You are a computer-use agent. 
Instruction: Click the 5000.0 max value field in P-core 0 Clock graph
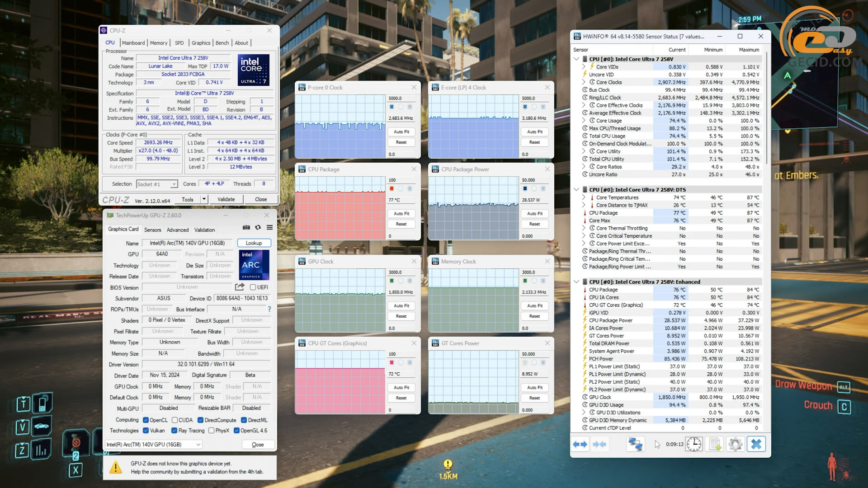pos(401,98)
